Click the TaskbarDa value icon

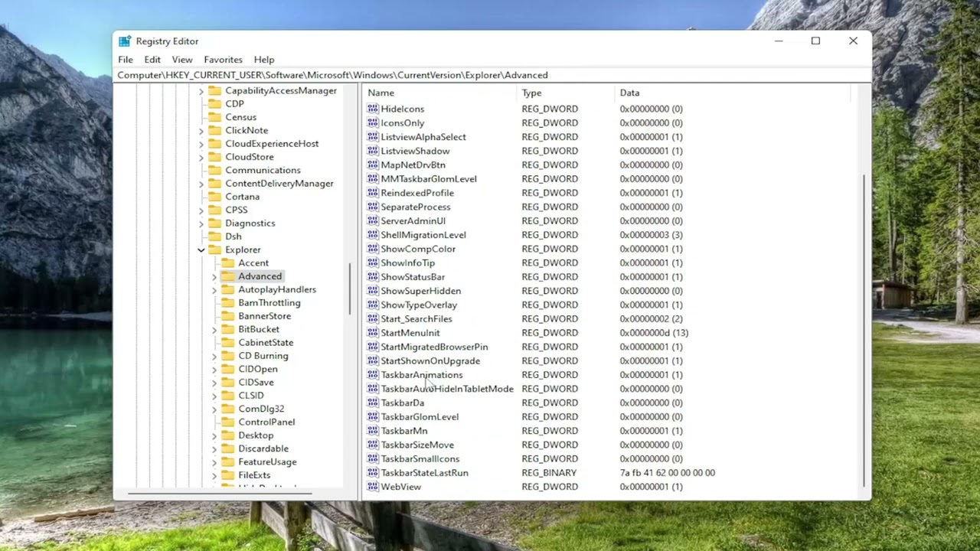pos(373,403)
